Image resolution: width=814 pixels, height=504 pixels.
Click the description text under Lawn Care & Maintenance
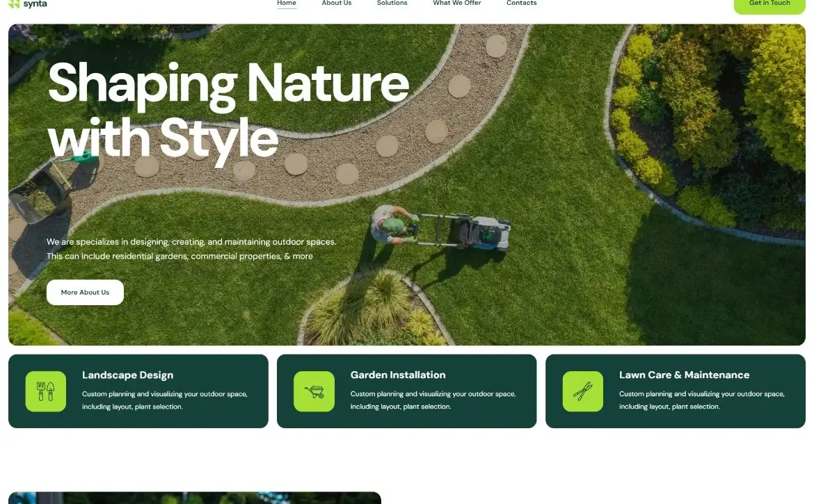[701, 400]
